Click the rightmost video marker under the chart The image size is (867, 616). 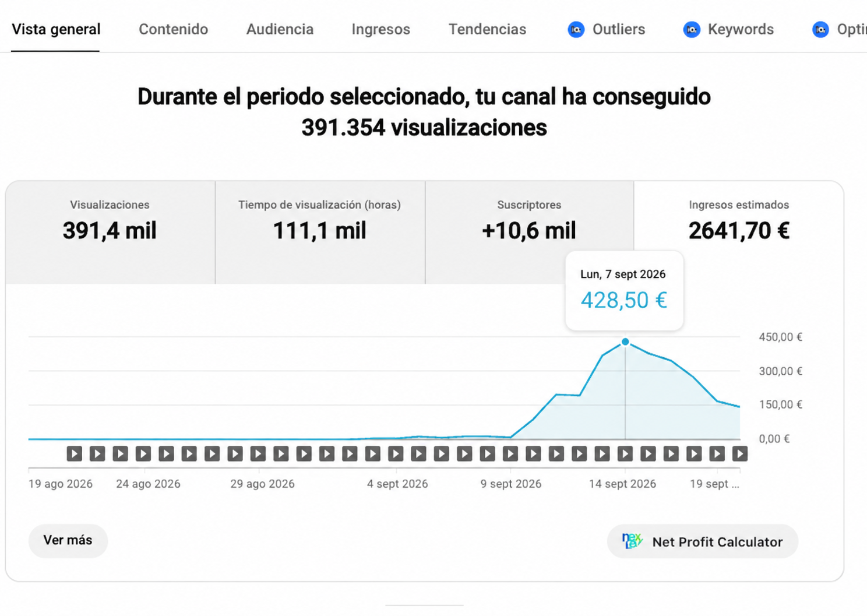tap(740, 453)
